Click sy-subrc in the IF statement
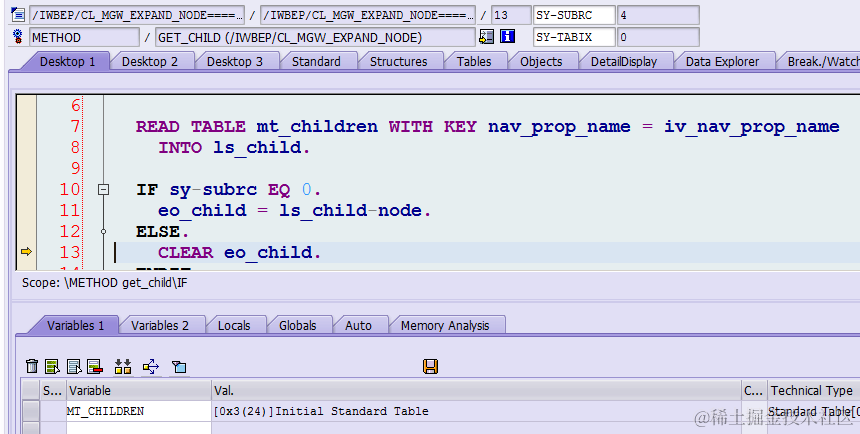Screen dimensions: 860x434 pyautogui.click(x=213, y=190)
